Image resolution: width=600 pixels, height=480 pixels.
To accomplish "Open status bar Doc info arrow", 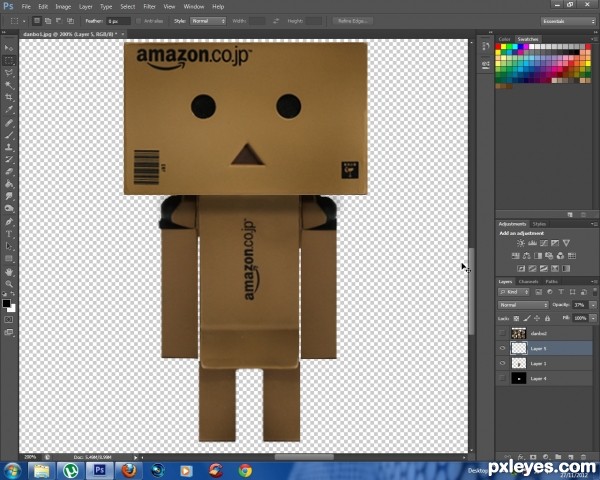I will tap(135, 457).
